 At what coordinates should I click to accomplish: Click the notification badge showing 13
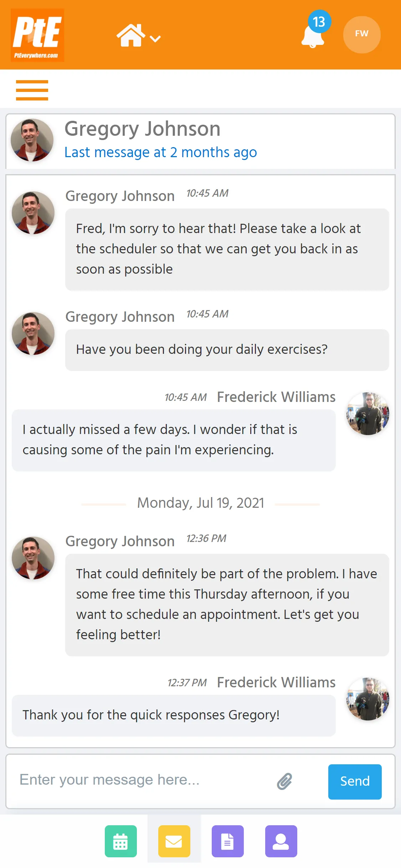point(319,22)
